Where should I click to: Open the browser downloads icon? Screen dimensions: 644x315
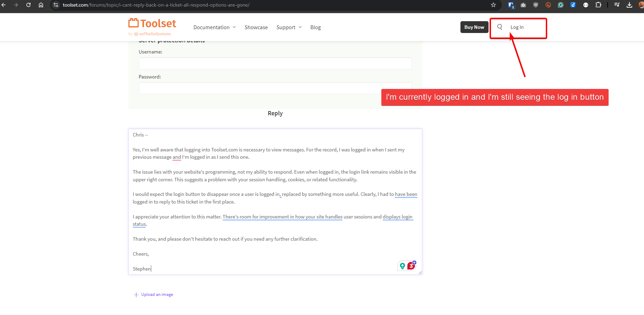pyautogui.click(x=629, y=5)
